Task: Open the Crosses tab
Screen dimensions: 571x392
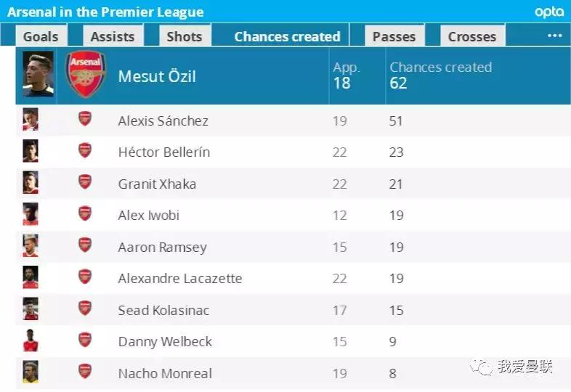Action: pos(472,36)
